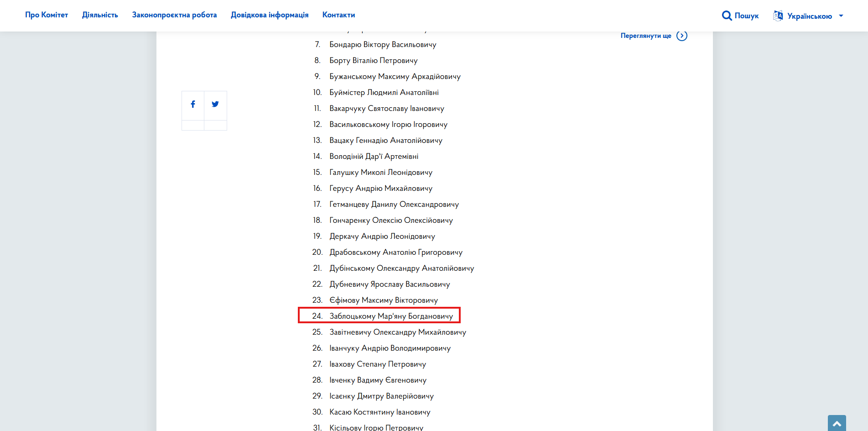
Task: Click name Іваxову Степану Петровичу
Action: tap(378, 364)
